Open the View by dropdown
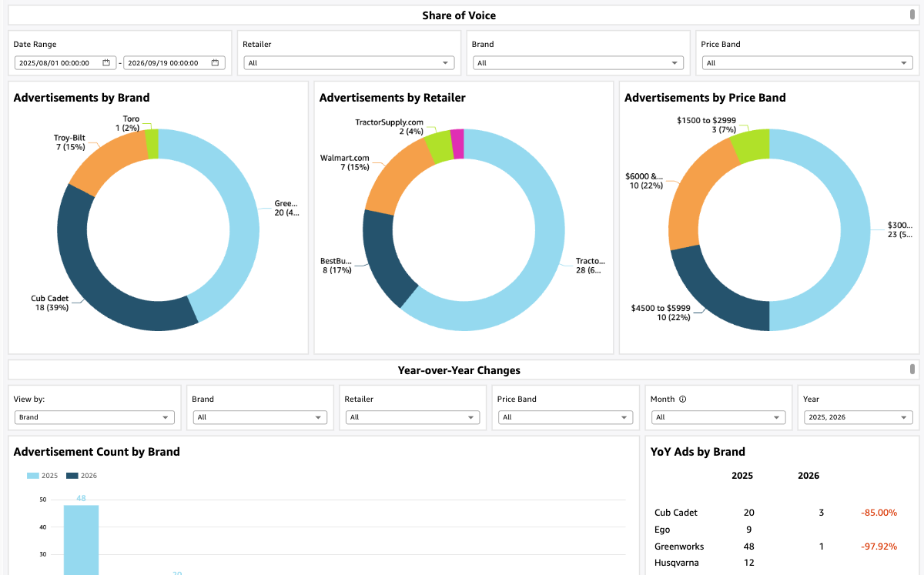 (95, 417)
